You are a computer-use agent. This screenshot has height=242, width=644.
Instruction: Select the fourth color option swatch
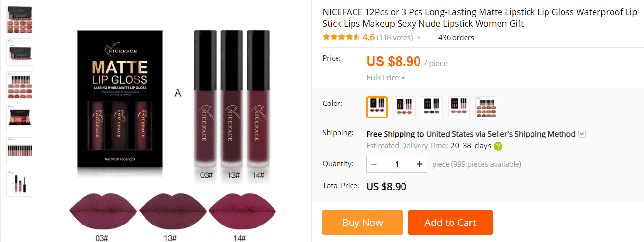point(458,107)
